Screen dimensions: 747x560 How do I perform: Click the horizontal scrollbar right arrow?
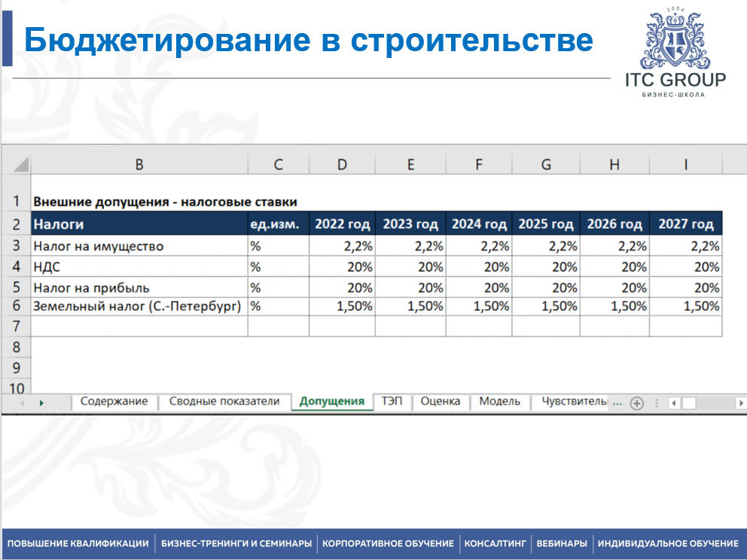(740, 403)
